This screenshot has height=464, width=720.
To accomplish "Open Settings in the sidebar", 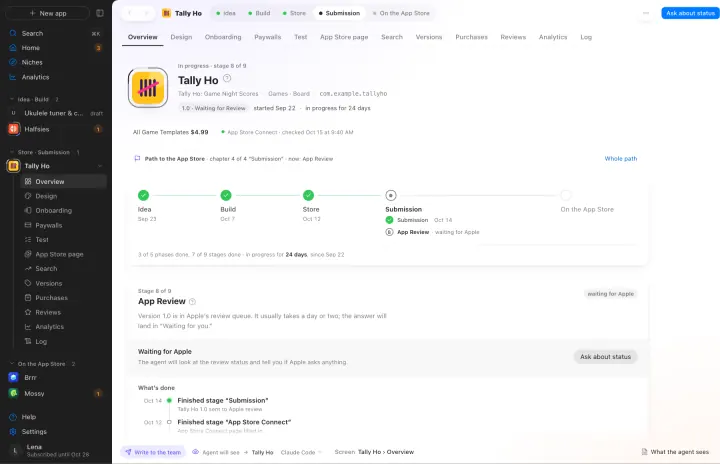I will pos(55,431).
